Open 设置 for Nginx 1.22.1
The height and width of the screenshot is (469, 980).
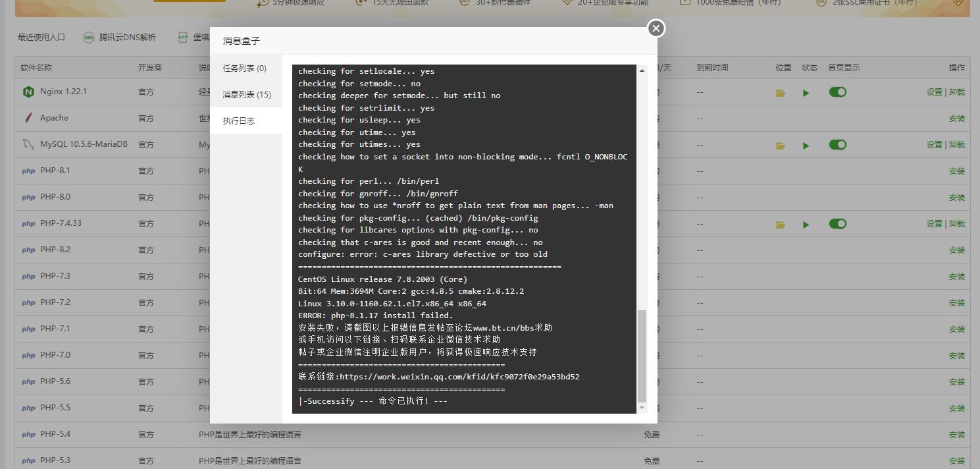[x=935, y=92]
